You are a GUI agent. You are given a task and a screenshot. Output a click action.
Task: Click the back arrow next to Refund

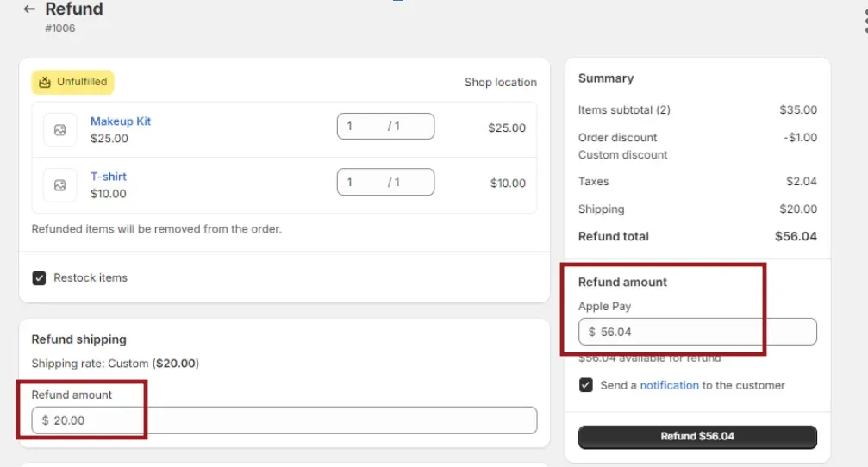click(29, 9)
